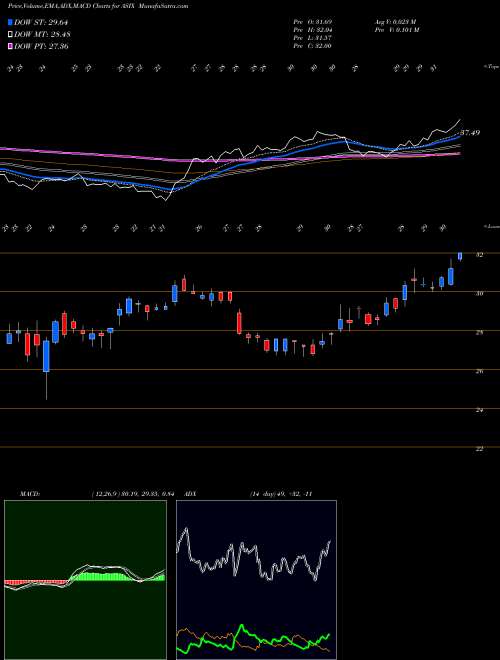Click the Pre V 0.101 M readout
This screenshot has width=500, height=660.
point(396,30)
